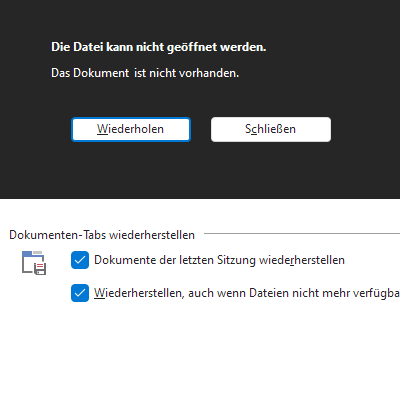
Task: Click the heading Die Datei kann nicht geöffnet werden
Action: [159, 47]
